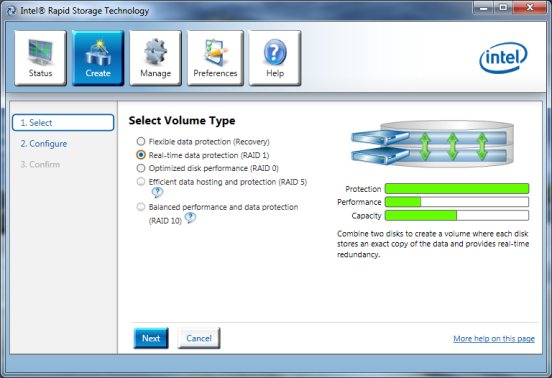The height and width of the screenshot is (378, 552).
Task: Click the Capacity level bar
Action: (x=457, y=215)
